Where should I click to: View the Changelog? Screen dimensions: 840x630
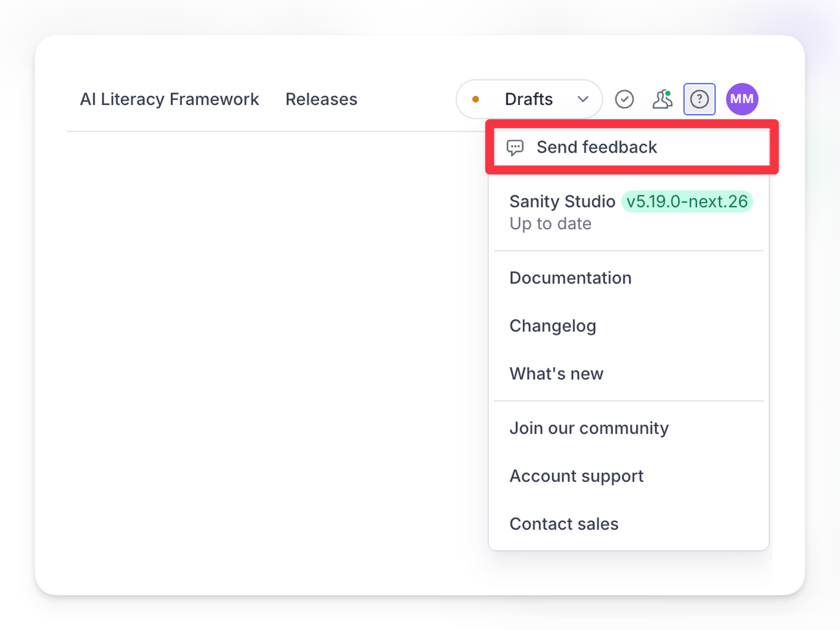coord(553,326)
